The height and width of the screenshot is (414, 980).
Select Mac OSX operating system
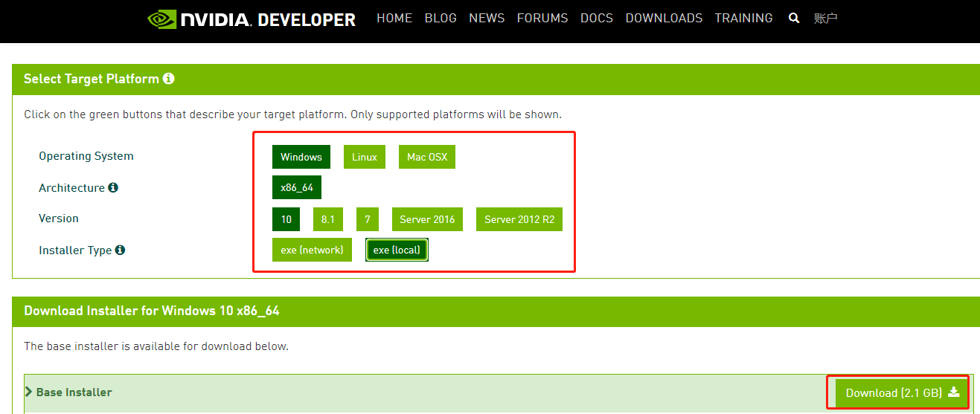tap(427, 157)
